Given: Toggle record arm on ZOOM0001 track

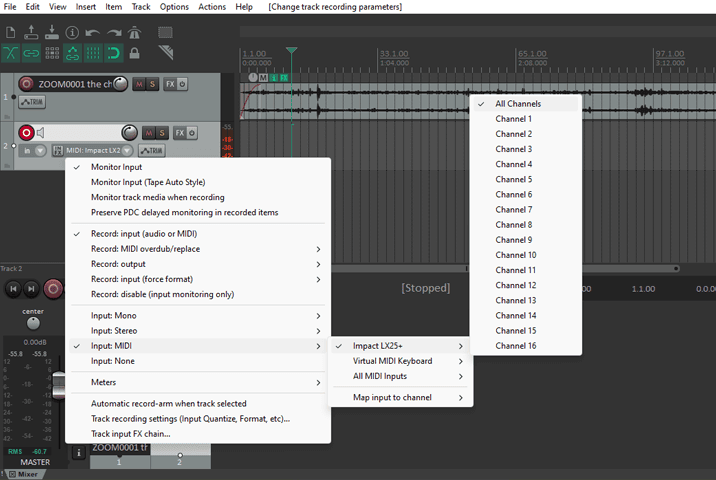Looking at the screenshot, I should (26, 84).
